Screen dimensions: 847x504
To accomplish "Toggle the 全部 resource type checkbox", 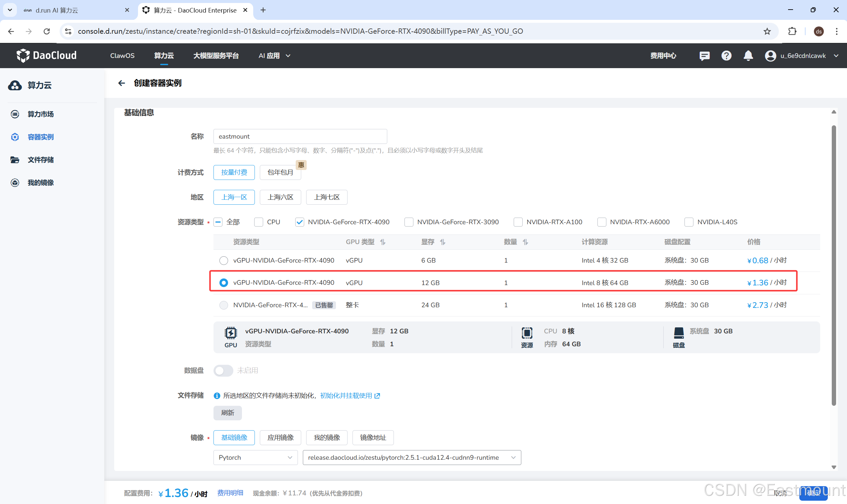I will pos(218,222).
